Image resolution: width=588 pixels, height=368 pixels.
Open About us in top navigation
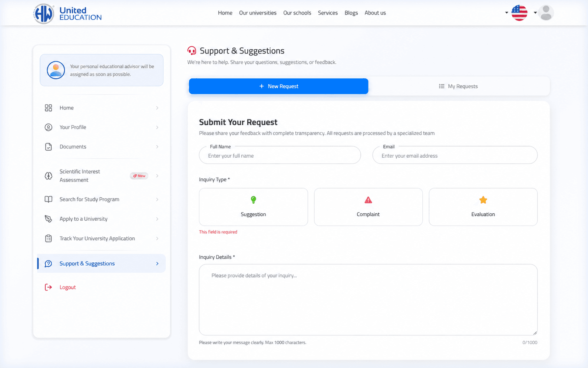tap(375, 13)
